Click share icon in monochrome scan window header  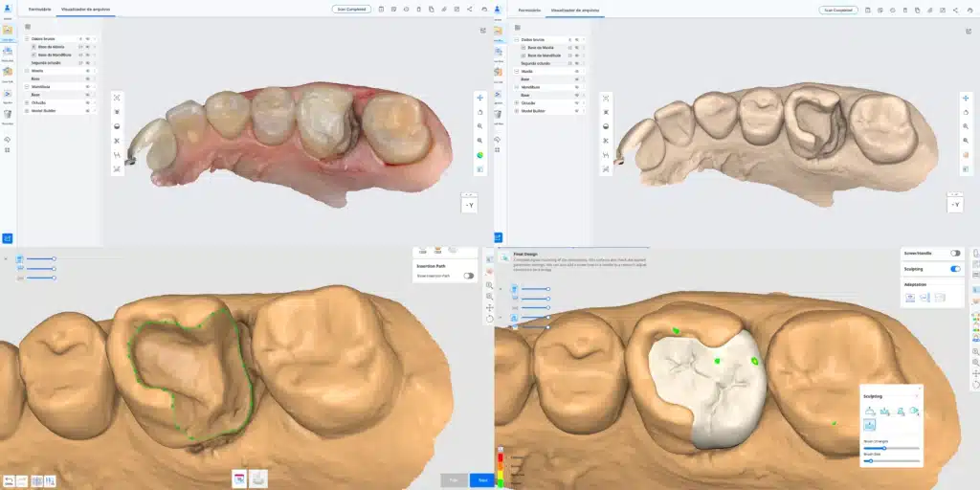(956, 10)
